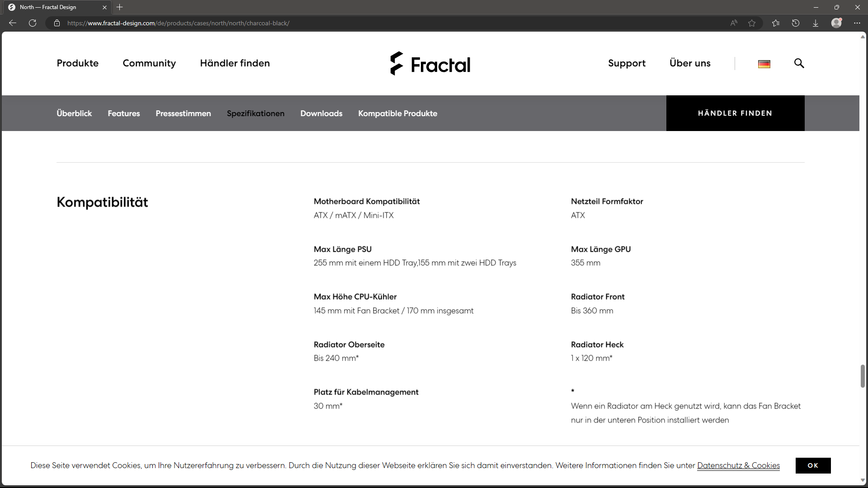Open the Produkte menu

coord(78,63)
